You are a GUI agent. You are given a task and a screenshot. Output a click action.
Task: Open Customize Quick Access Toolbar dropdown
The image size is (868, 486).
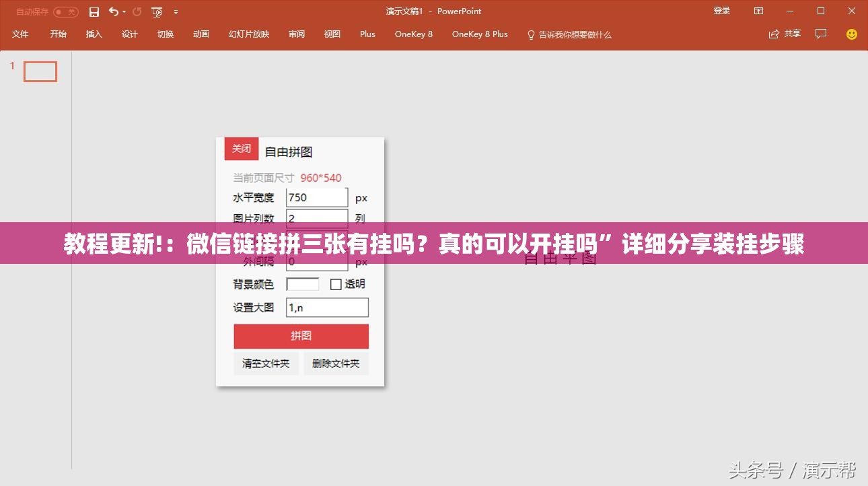[x=176, y=11]
